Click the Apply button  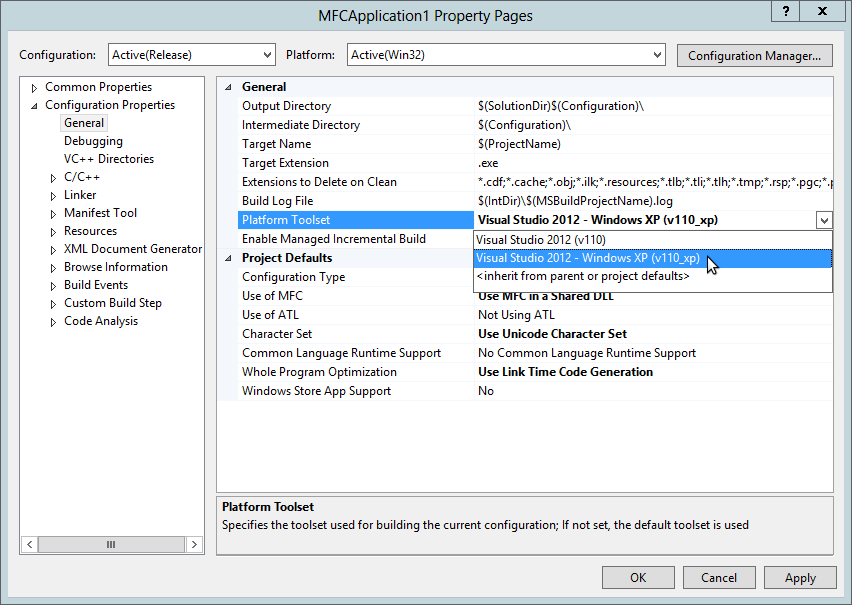[800, 577]
